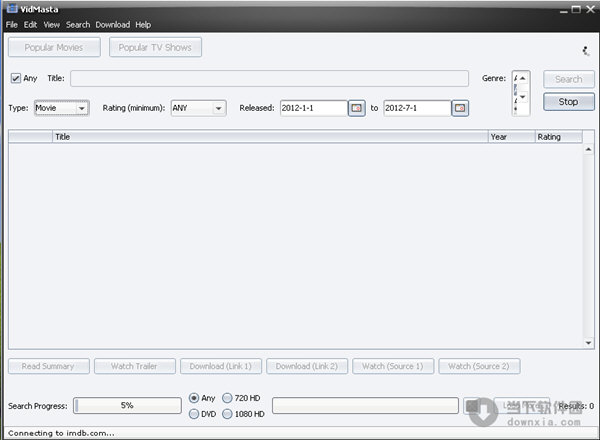Click the Watch Trailer button
The width and height of the screenshot is (600, 440).
pos(135,366)
